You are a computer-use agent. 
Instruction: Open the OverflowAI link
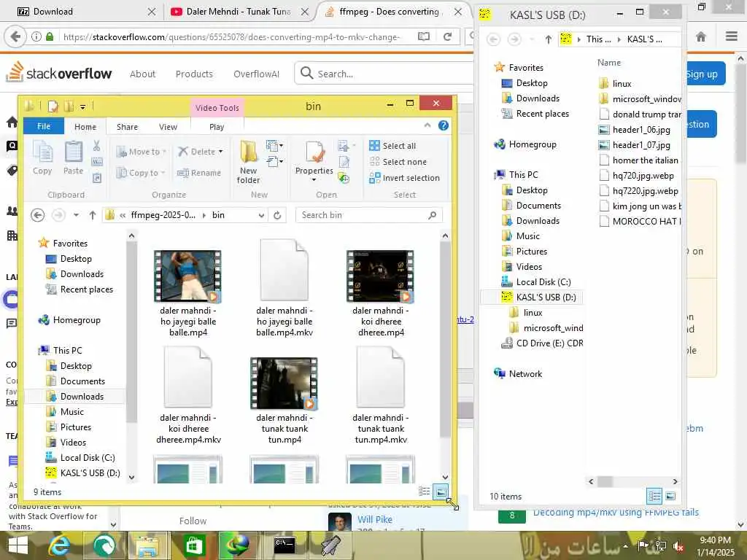pos(256,74)
